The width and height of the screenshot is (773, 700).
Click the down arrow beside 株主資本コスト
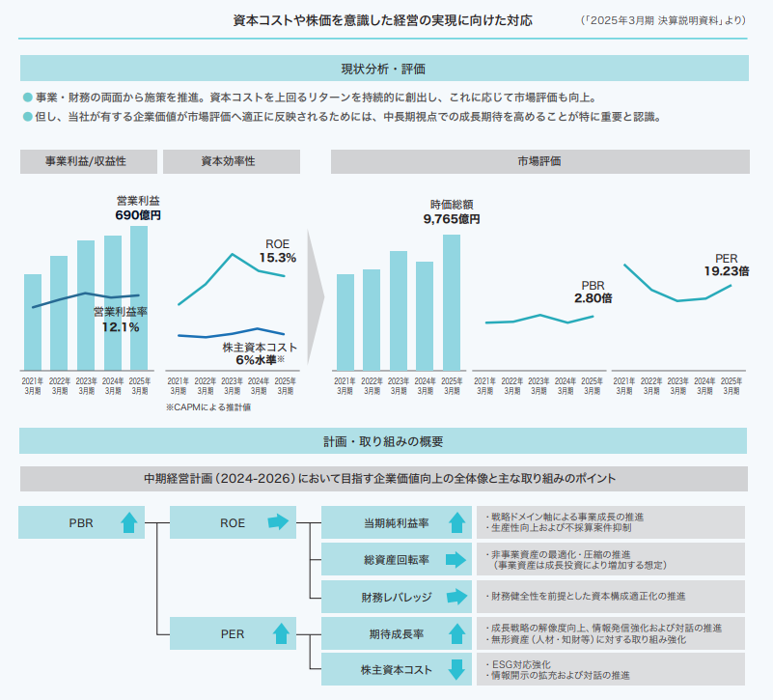[456, 670]
